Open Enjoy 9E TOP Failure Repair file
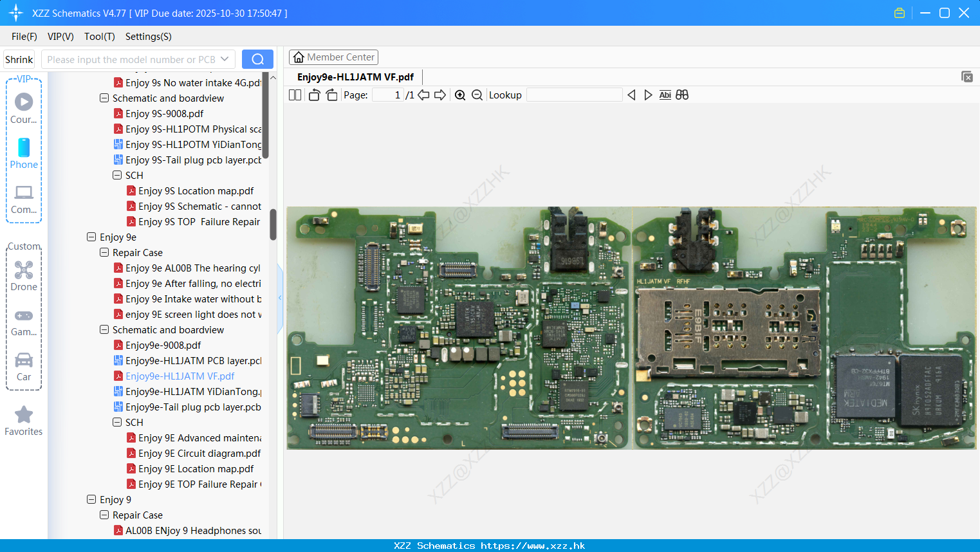The width and height of the screenshot is (980, 552). (x=200, y=484)
